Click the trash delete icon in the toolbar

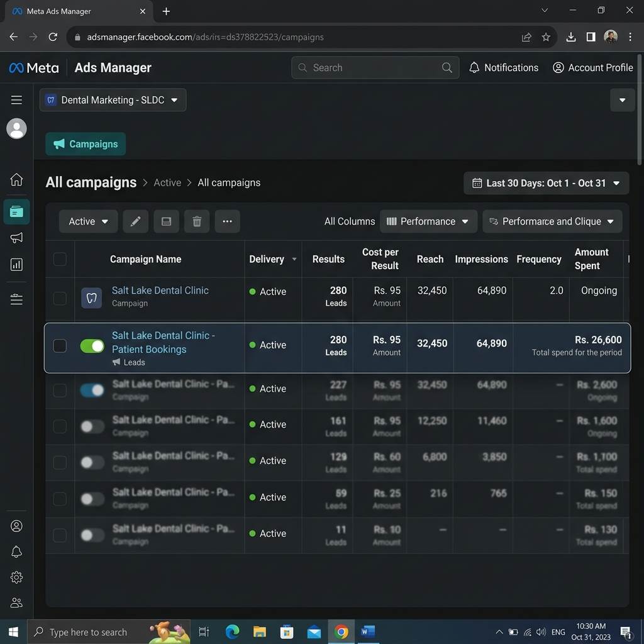pyautogui.click(x=197, y=221)
